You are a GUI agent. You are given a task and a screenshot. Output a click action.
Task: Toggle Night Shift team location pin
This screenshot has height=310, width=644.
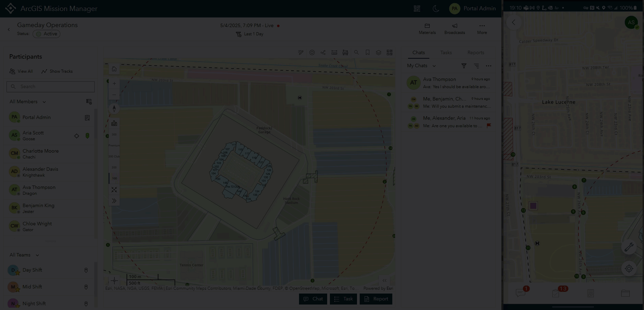pos(86,304)
